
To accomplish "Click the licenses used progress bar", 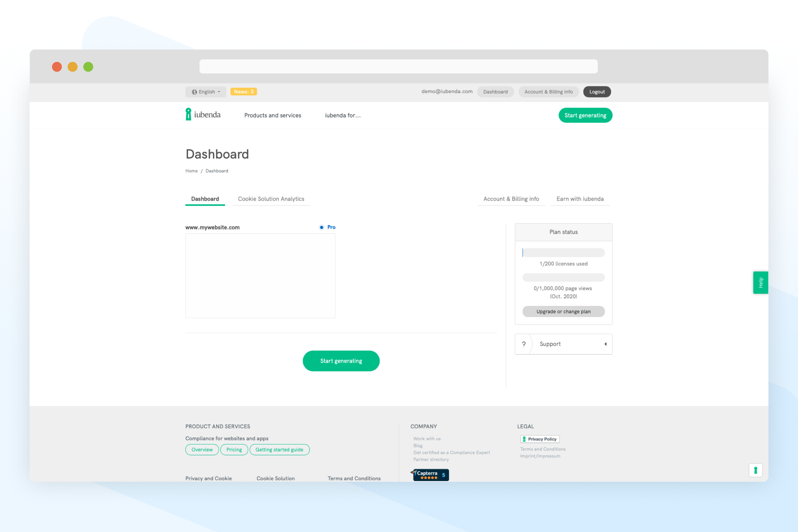I will point(563,252).
